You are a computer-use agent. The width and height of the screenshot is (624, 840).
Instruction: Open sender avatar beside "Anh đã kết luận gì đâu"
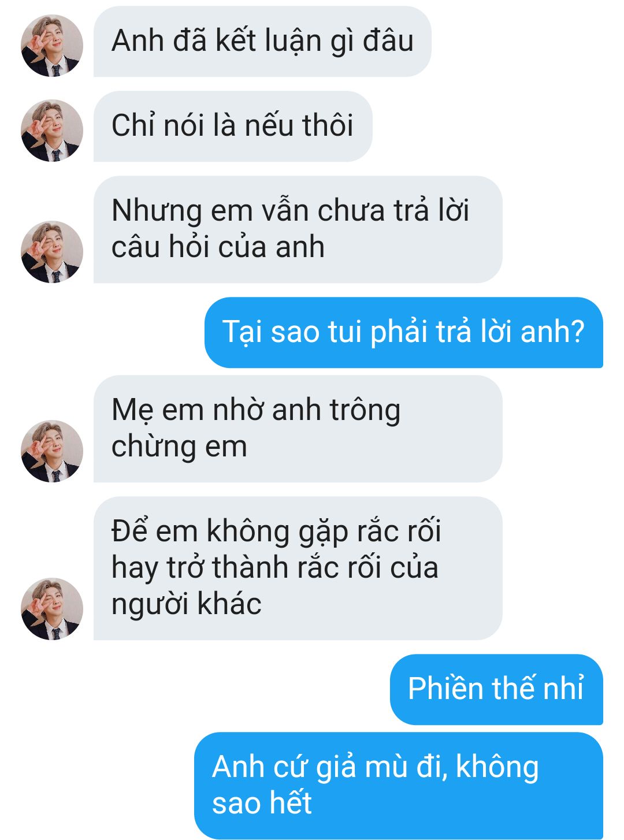(x=52, y=46)
